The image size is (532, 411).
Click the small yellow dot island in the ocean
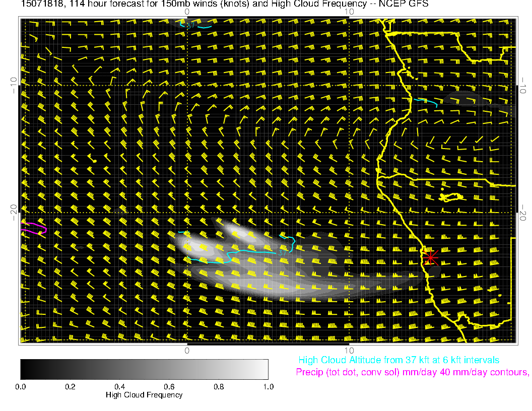click(95, 161)
